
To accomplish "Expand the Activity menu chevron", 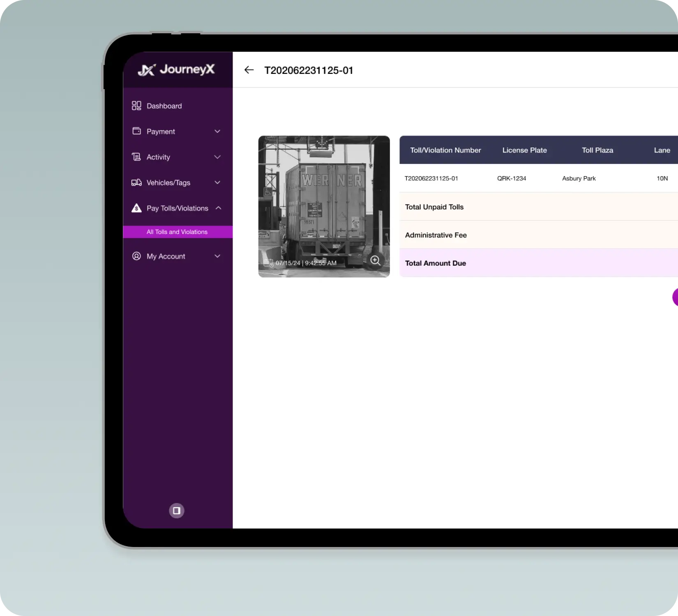I will pos(217,157).
